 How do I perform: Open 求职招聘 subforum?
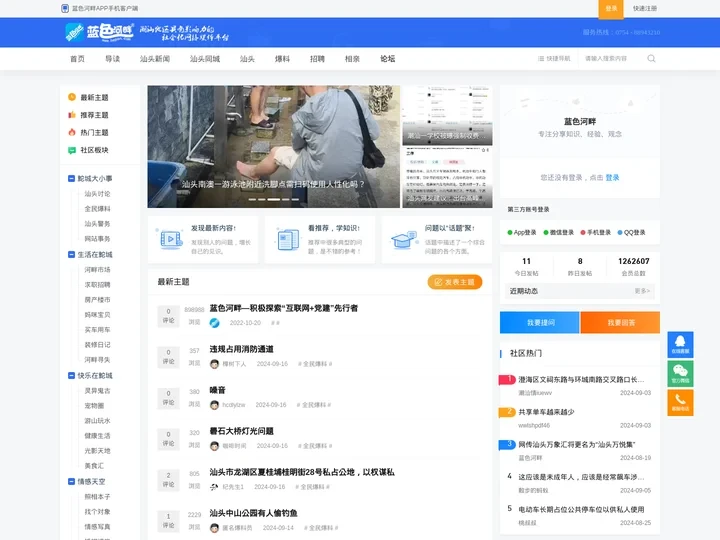tap(97, 285)
